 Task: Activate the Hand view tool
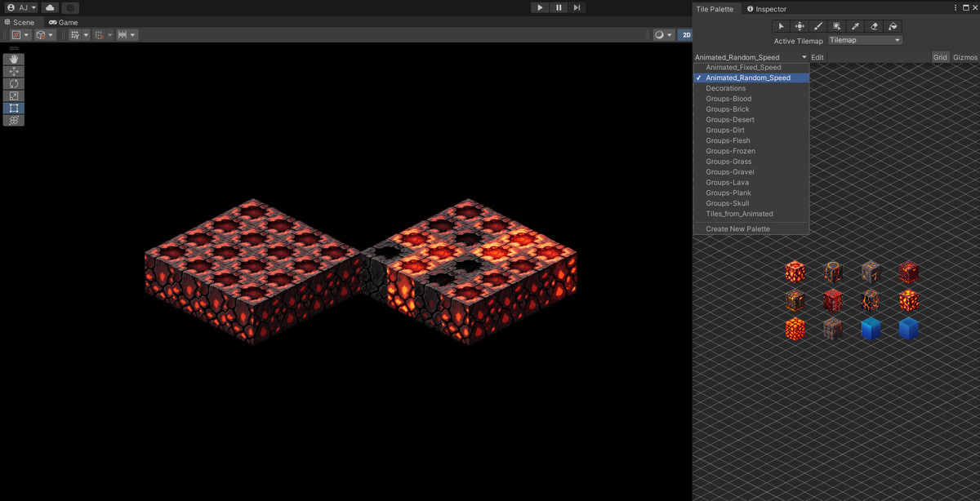tap(13, 59)
